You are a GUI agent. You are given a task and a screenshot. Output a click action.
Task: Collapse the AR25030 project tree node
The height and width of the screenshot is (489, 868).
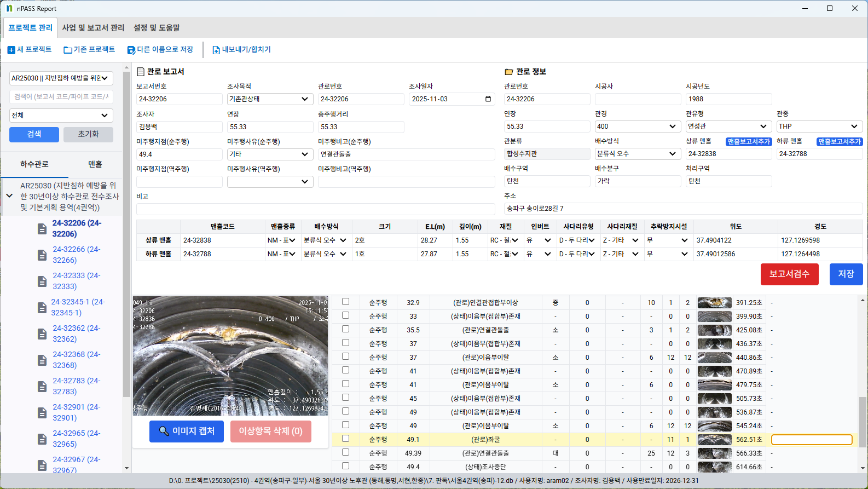tap(9, 195)
